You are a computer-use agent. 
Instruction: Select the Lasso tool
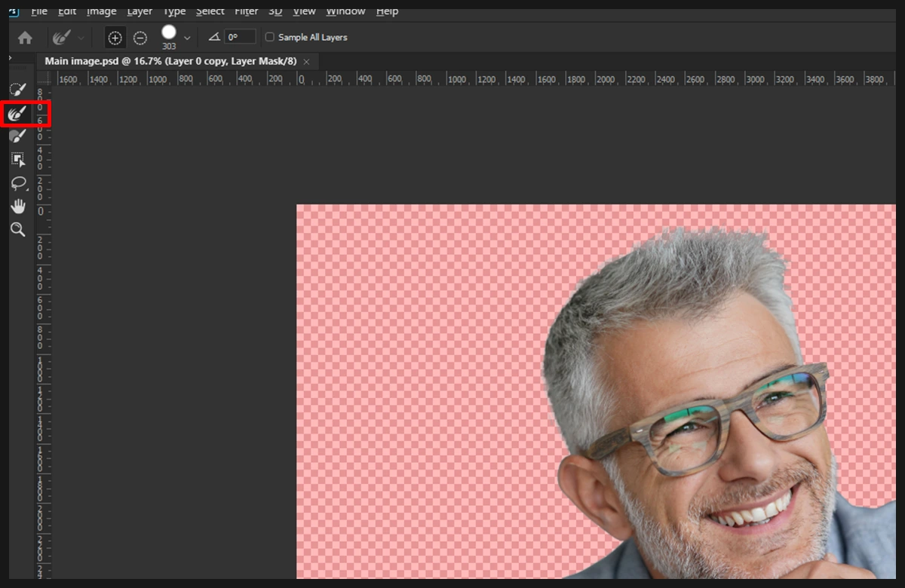(18, 183)
